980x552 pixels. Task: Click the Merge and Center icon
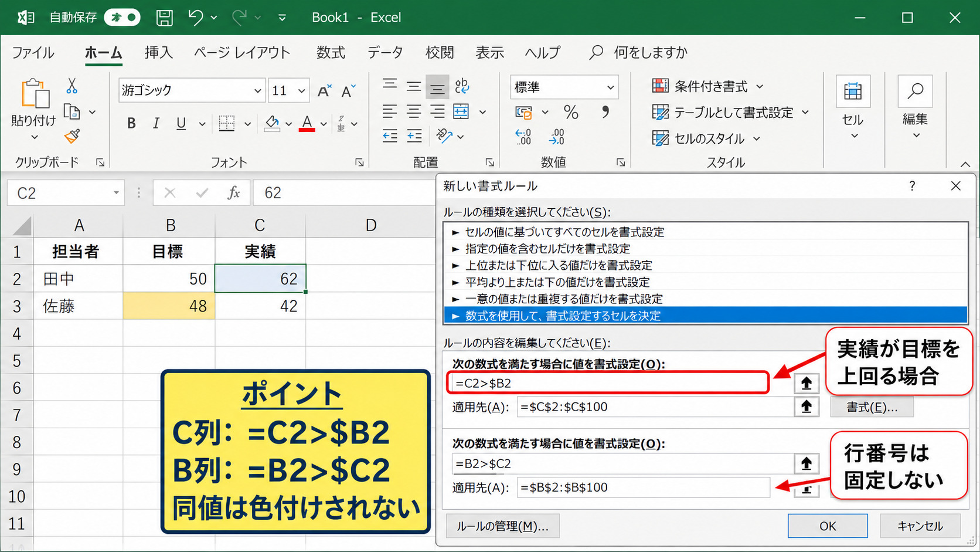pyautogui.click(x=461, y=111)
